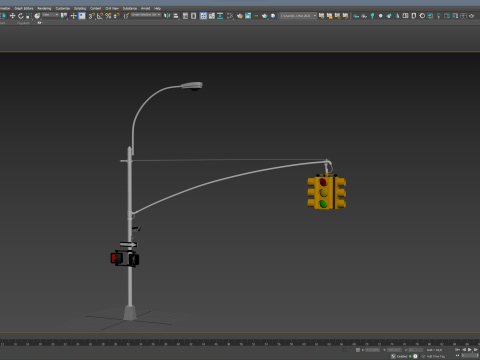Click first project folder icon after path dropdown
Viewport: 480px width, 360px height.
click(321, 16)
